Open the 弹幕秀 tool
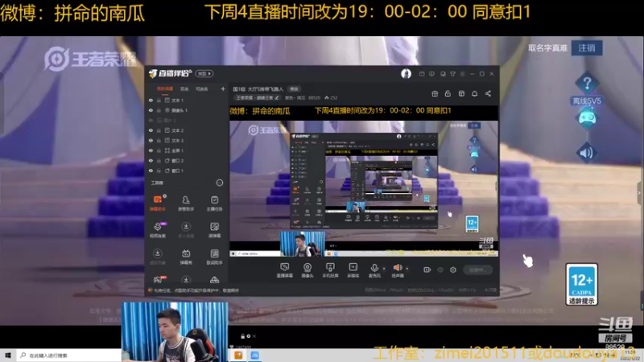Viewport: 644px width, 362px height. point(186,257)
